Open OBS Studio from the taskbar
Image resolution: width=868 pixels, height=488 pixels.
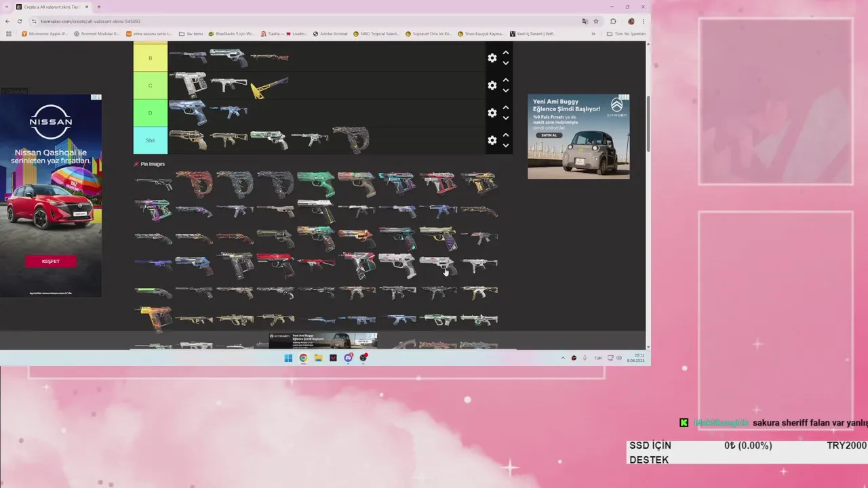click(x=363, y=358)
